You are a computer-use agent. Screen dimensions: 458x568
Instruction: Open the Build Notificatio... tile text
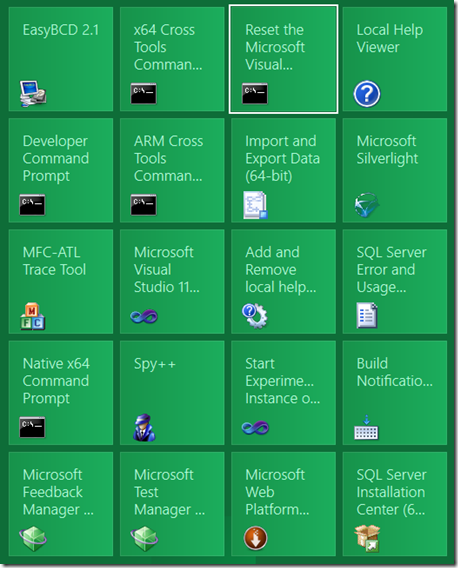coord(395,372)
